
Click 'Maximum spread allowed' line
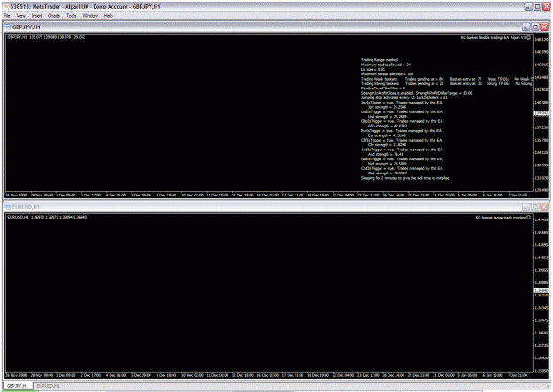click(387, 74)
